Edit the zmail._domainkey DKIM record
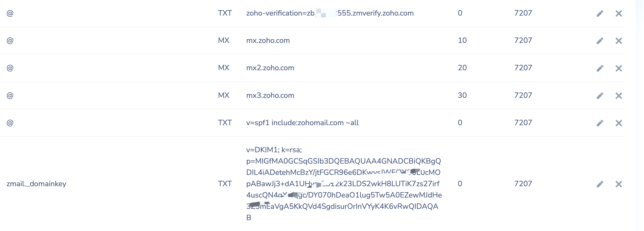The width and height of the screenshot is (644, 231). click(x=600, y=184)
